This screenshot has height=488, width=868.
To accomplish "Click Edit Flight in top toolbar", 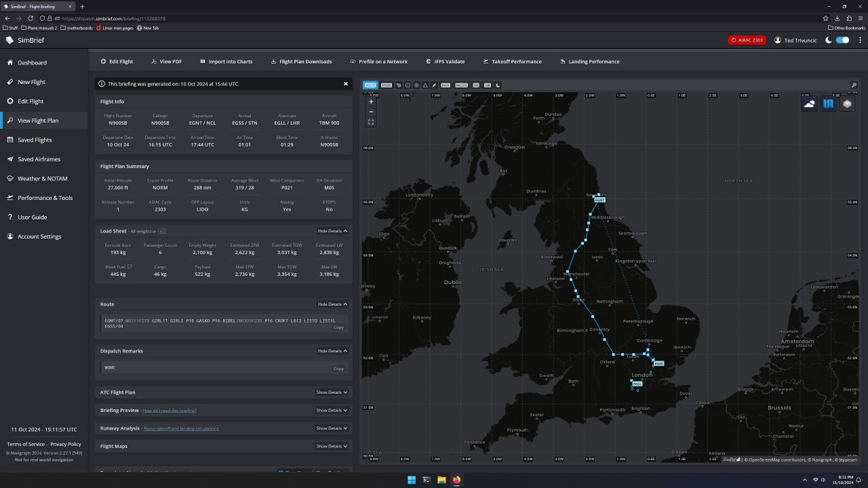I will pos(117,62).
